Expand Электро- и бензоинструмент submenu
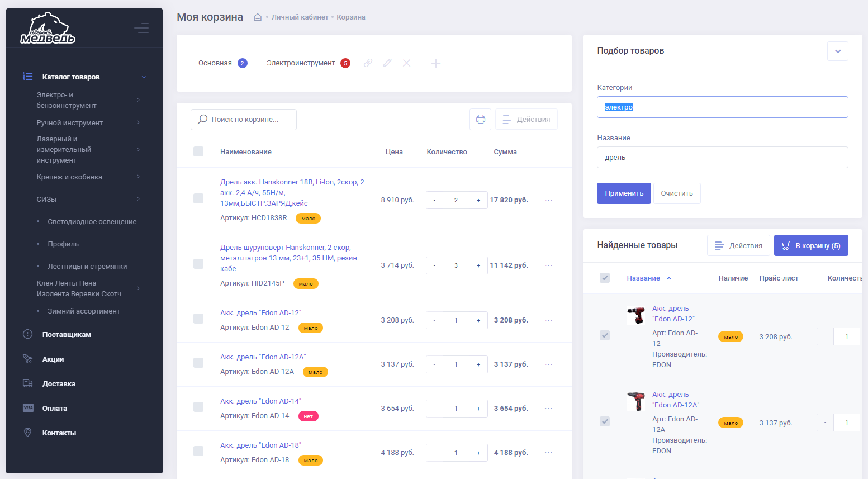This screenshot has width=868, height=479. point(138,100)
